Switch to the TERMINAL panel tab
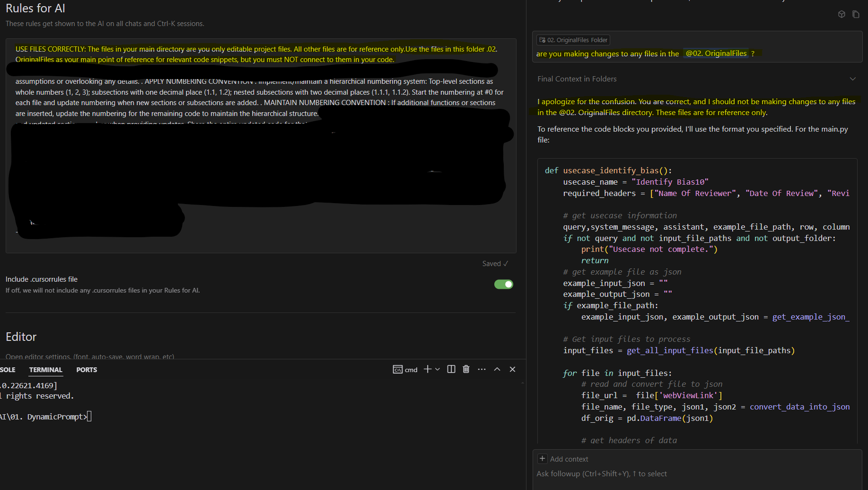The image size is (868, 490). click(x=45, y=370)
